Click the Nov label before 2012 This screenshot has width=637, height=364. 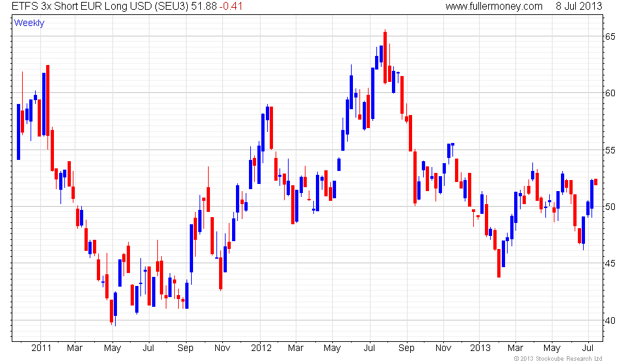coord(222,348)
